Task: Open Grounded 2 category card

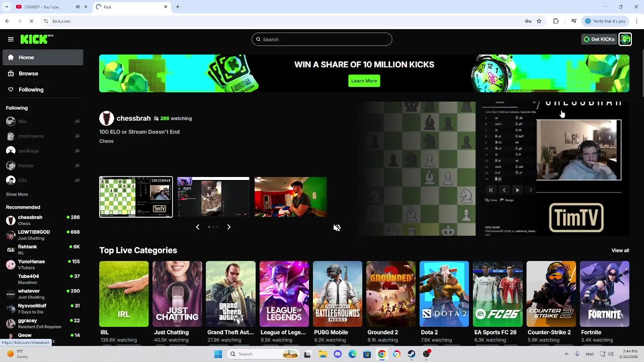Action: (x=391, y=294)
